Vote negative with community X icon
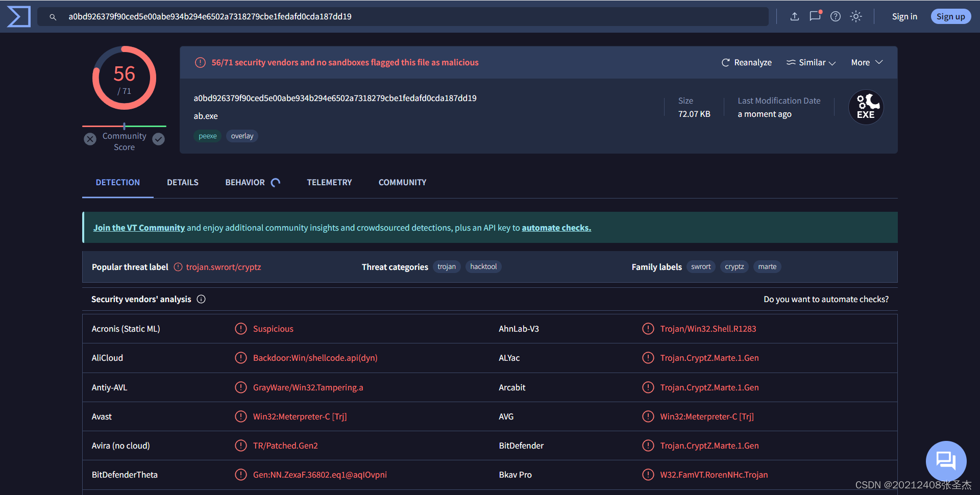980x495 pixels. [90, 139]
